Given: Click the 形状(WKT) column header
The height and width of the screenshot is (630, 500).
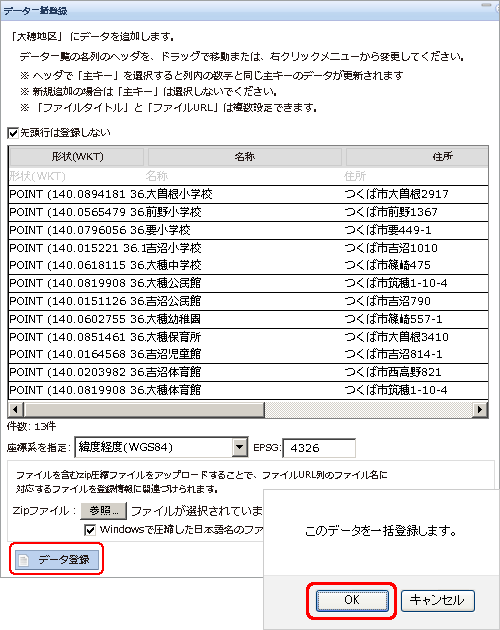Looking at the screenshot, I should pos(77,157).
